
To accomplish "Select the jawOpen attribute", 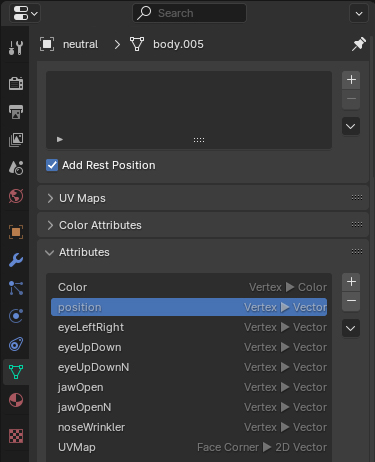I will tap(189, 387).
